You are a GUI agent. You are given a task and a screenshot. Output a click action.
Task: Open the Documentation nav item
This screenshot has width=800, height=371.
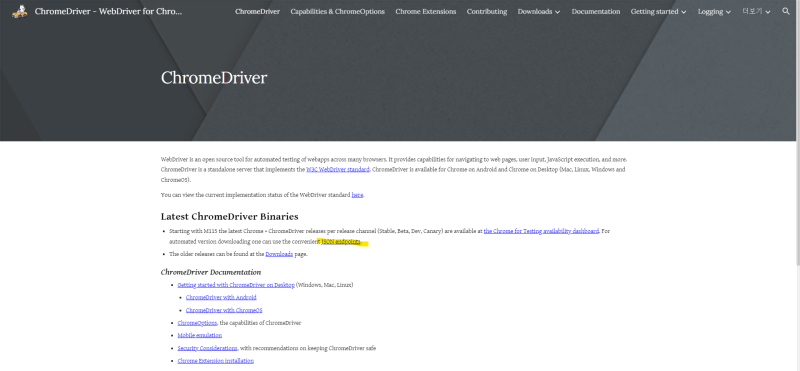point(595,11)
